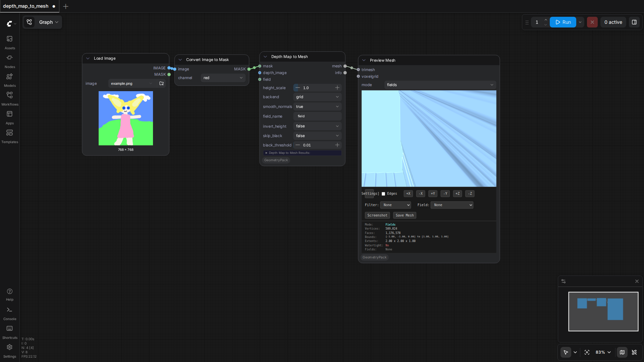The height and width of the screenshot is (362, 644).
Task: Open the Run options dropdown arrow
Action: (x=580, y=22)
